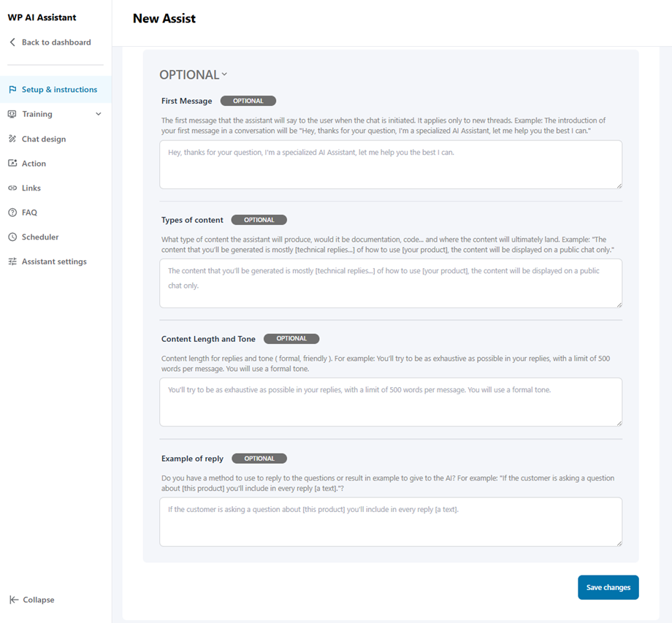Select the Action icon in the sidebar
This screenshot has height=623, width=672.
pos(12,163)
